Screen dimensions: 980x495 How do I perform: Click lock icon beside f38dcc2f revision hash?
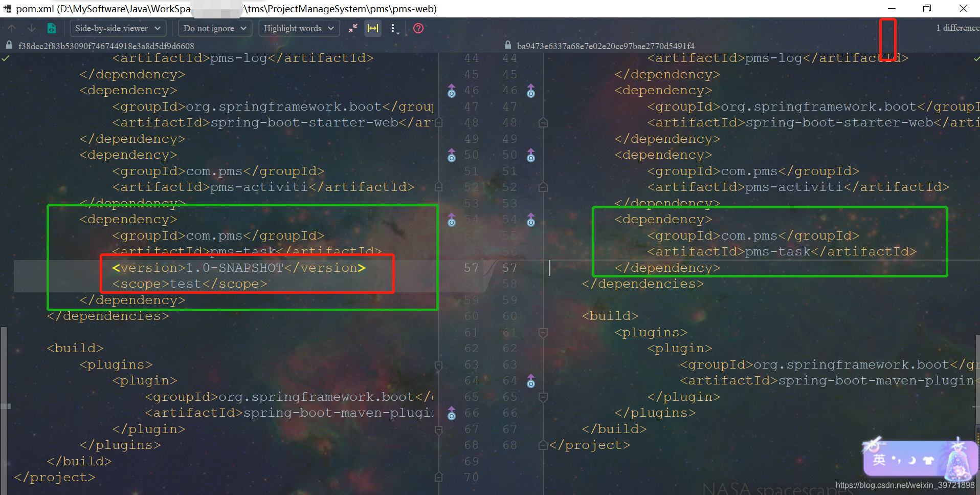click(x=9, y=45)
